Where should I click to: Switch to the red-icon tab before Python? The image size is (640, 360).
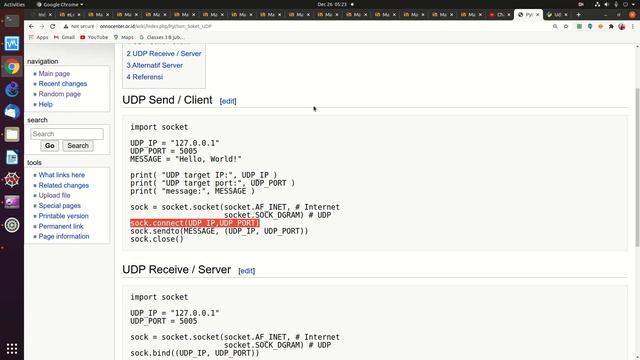point(500,14)
